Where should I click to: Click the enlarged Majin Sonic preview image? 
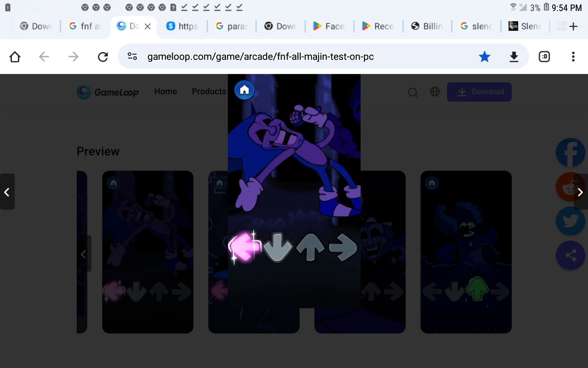point(294,191)
